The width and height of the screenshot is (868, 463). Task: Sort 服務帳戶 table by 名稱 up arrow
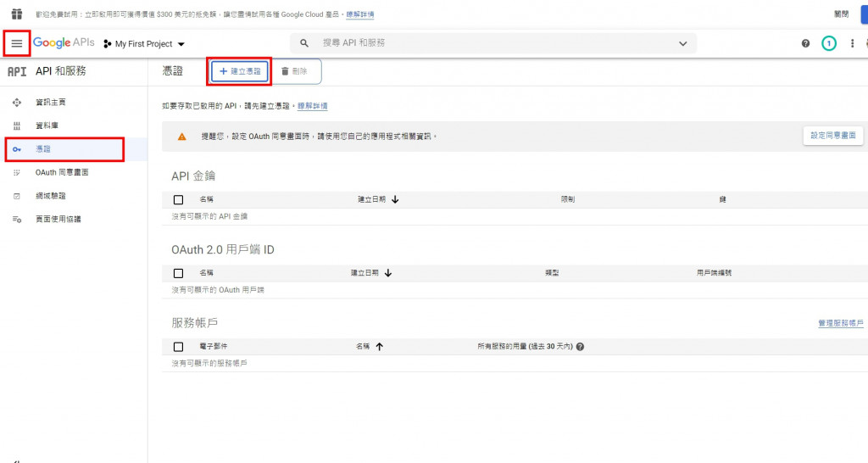point(379,347)
